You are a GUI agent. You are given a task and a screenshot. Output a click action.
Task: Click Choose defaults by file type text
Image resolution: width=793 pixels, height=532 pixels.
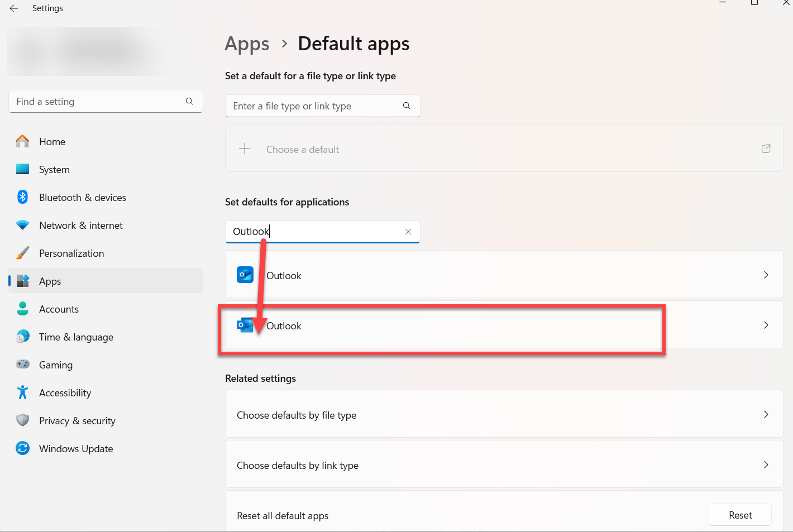tap(297, 415)
